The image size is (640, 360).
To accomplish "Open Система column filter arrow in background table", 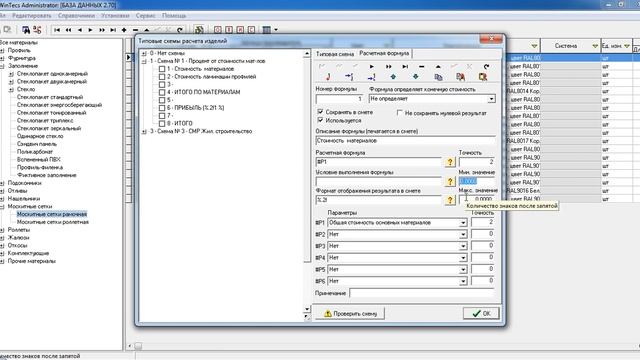I will tap(595, 46).
